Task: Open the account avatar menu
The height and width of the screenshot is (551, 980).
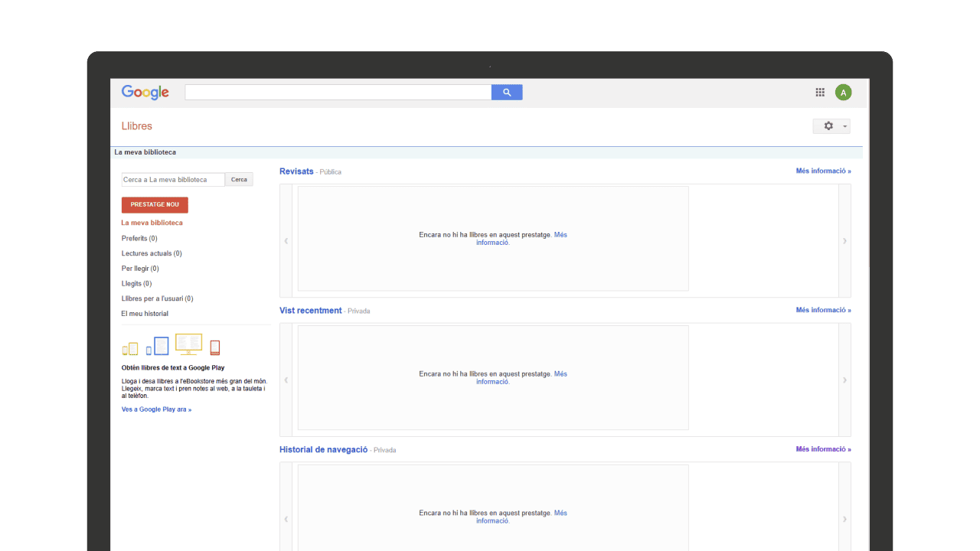Action: (843, 93)
